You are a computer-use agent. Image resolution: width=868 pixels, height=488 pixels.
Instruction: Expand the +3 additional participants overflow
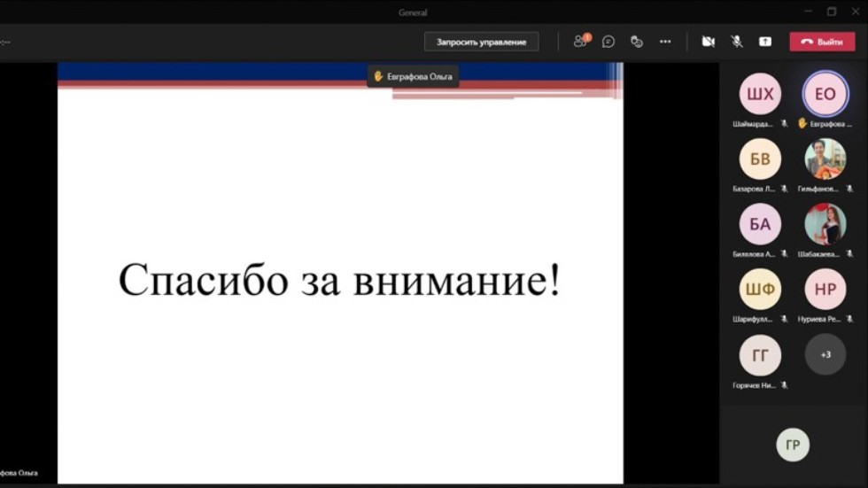(825, 354)
